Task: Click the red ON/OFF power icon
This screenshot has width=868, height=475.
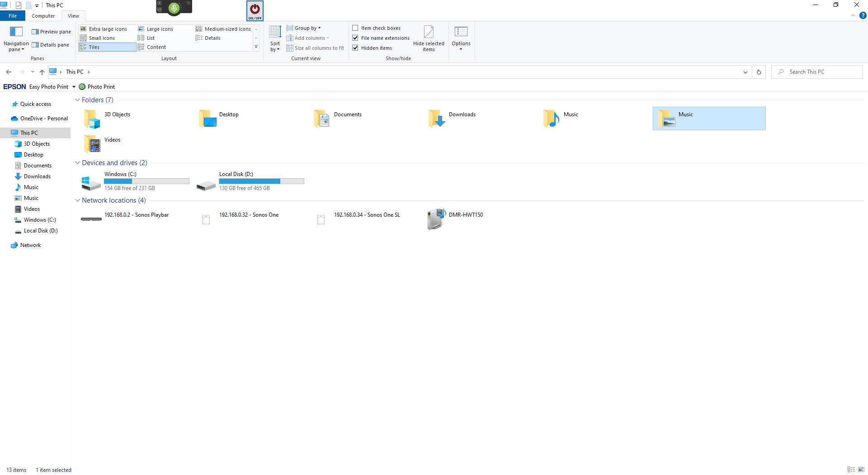Action: click(x=255, y=10)
